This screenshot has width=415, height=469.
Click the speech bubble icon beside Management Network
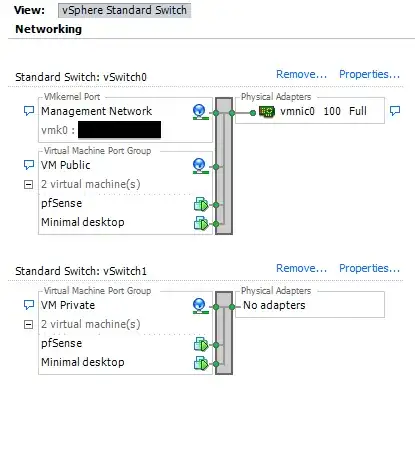[29, 111]
